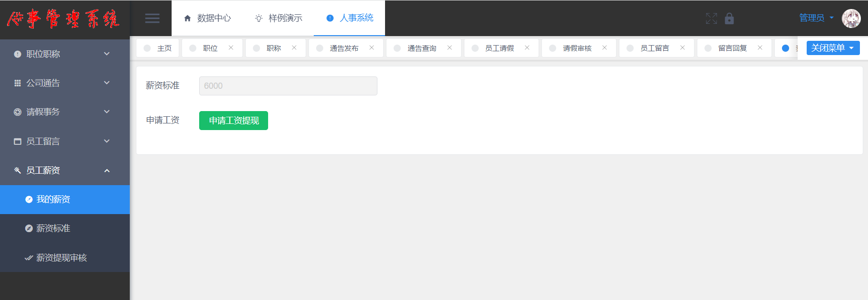Expand the 职位职称 menu chevron

tap(107, 54)
